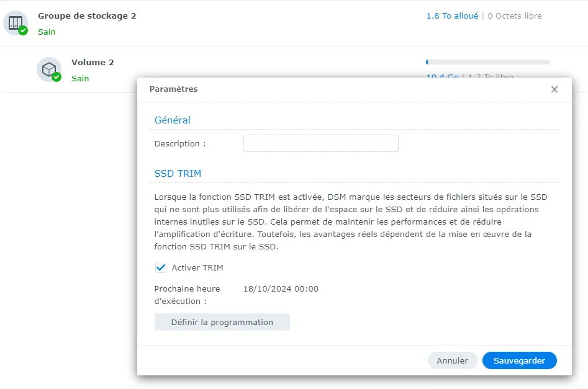The width and height of the screenshot is (588, 389).
Task: Click in the Description text field
Action: 320,143
